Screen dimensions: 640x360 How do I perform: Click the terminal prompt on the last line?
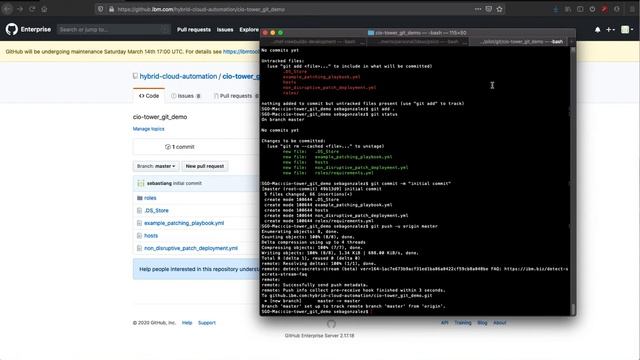[315, 312]
